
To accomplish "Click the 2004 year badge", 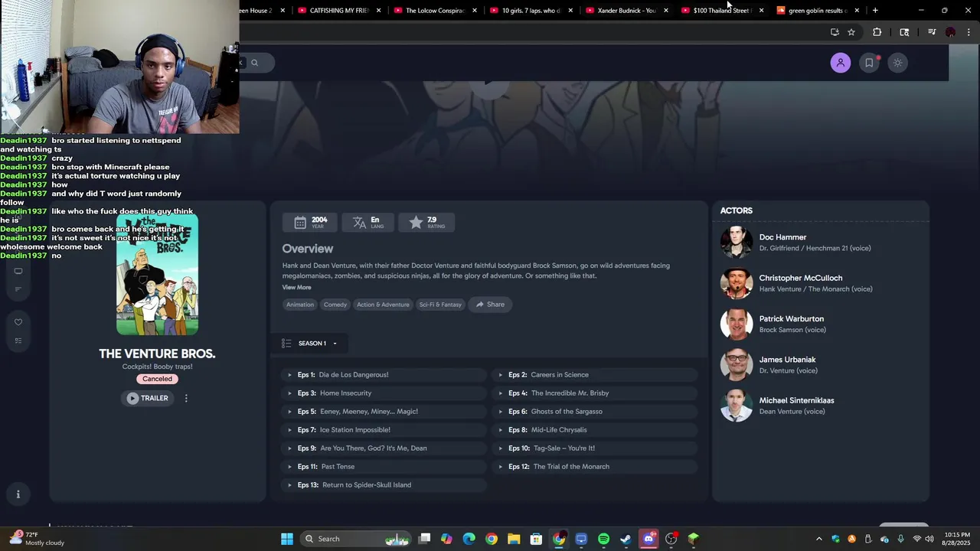I will (x=310, y=223).
